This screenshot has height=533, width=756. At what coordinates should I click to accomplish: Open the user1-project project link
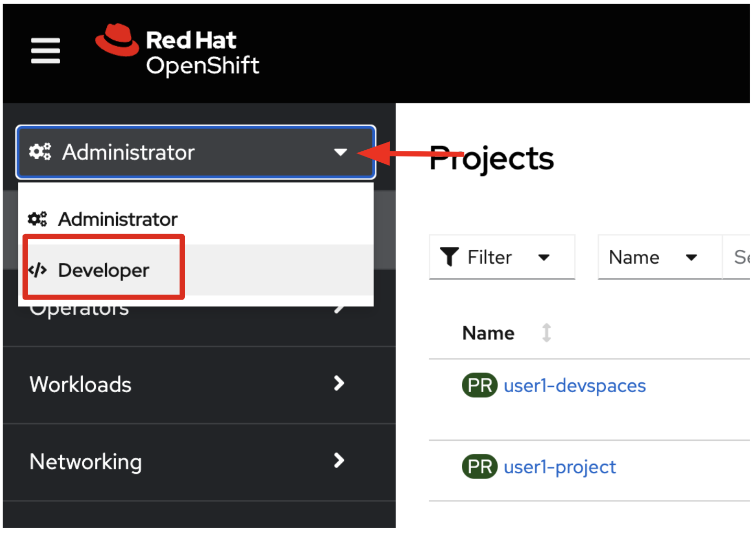(560, 467)
